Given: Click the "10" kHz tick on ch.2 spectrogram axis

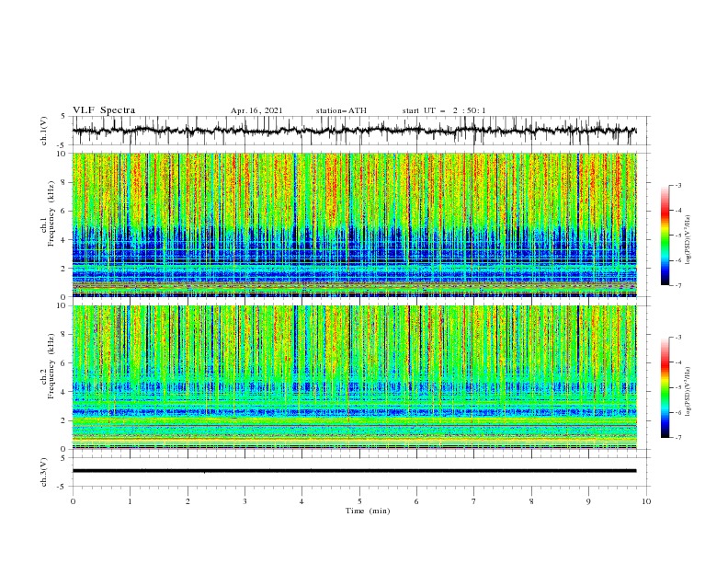Looking at the screenshot, I should [x=63, y=305].
